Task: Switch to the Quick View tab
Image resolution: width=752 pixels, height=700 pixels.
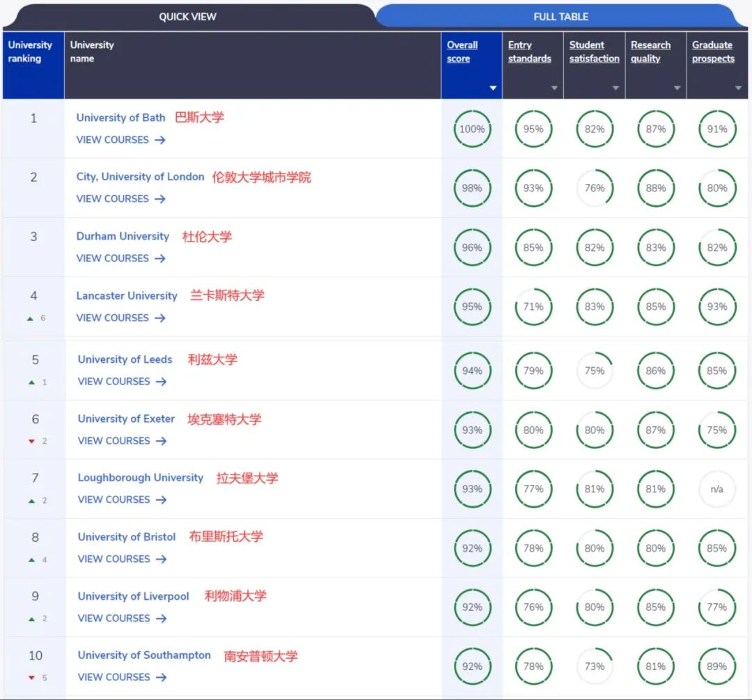Action: 187,17
